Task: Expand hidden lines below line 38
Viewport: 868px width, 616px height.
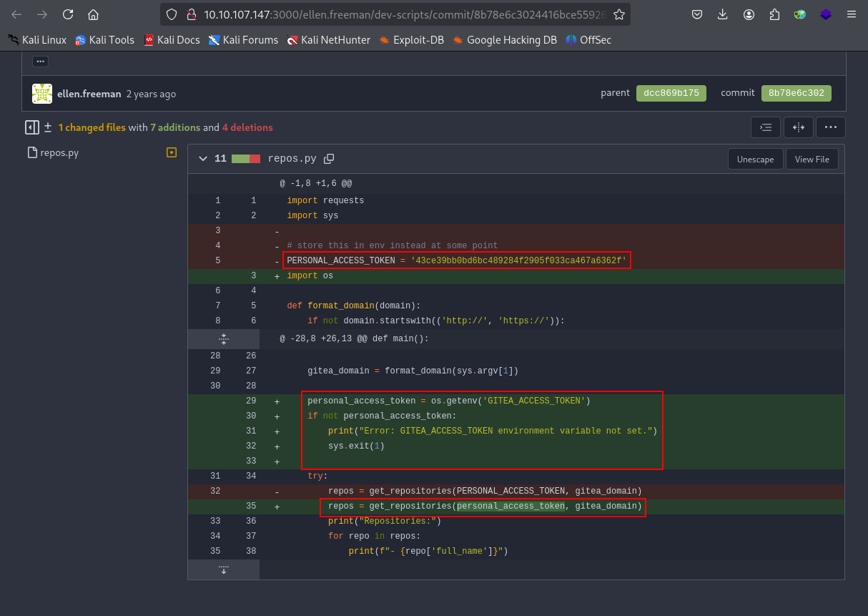Action: pyautogui.click(x=224, y=569)
